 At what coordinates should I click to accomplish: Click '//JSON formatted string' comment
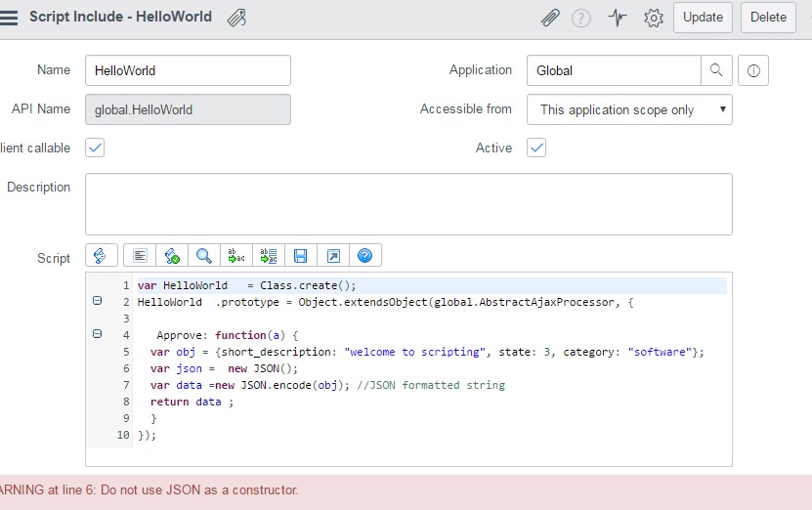pos(430,385)
